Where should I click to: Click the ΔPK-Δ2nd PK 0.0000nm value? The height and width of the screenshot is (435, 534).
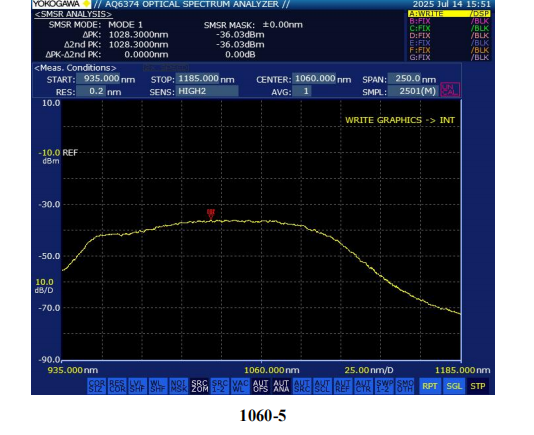point(146,55)
